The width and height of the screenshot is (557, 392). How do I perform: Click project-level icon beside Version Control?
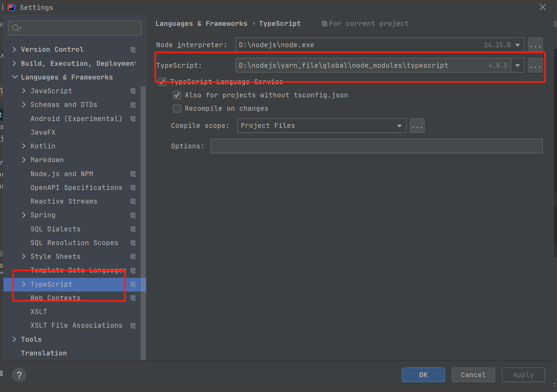point(133,50)
